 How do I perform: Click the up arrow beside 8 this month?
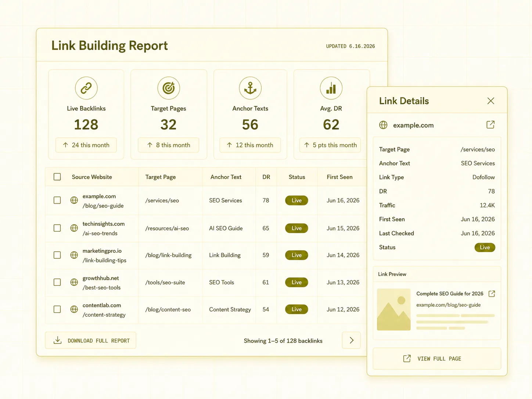pos(150,145)
